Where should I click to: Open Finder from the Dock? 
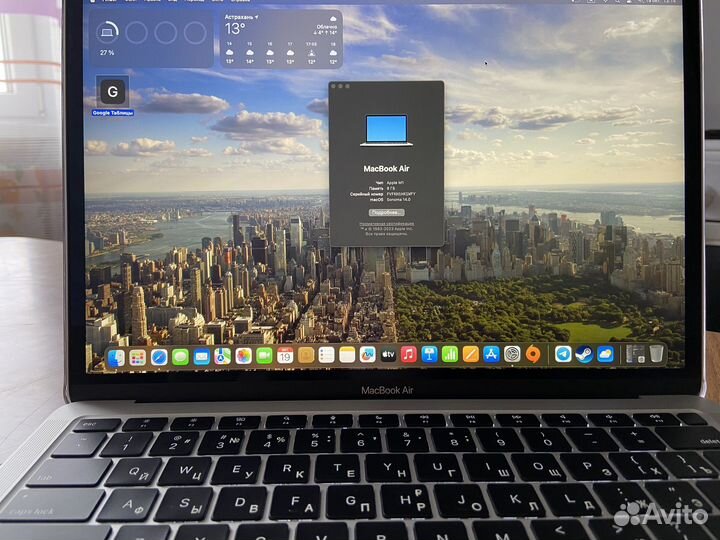tap(116, 358)
